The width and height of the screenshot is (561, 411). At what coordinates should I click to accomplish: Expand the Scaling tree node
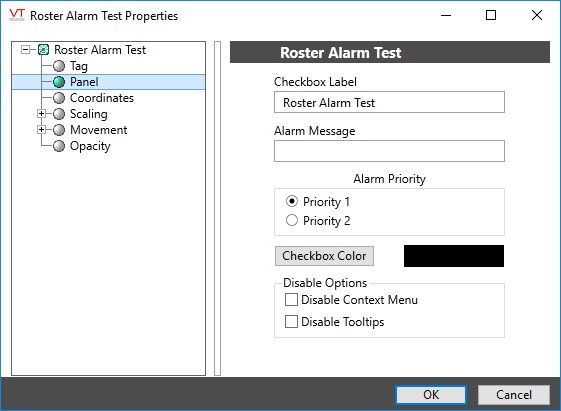(42, 114)
